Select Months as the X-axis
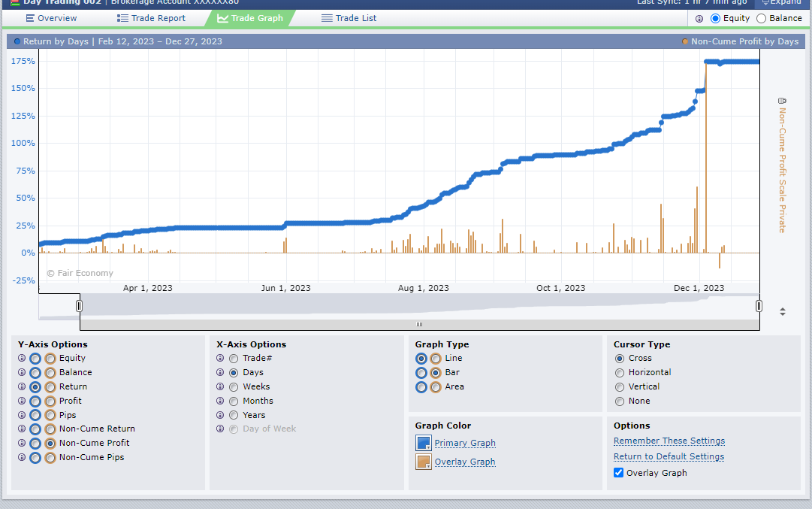Image resolution: width=812 pixels, height=509 pixels. 234,401
